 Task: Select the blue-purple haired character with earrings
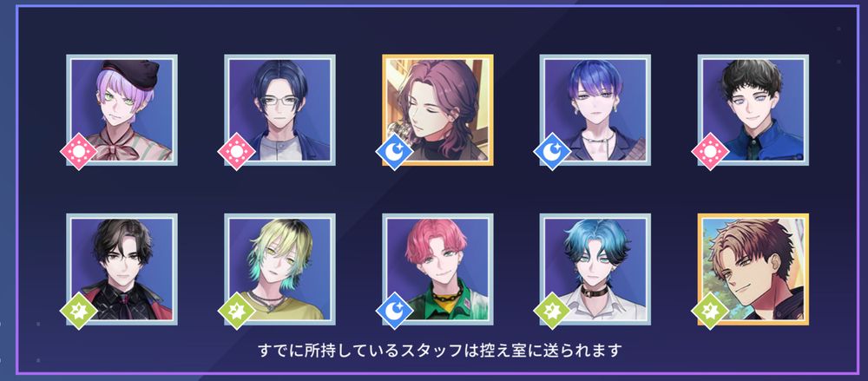pyautogui.click(x=595, y=109)
